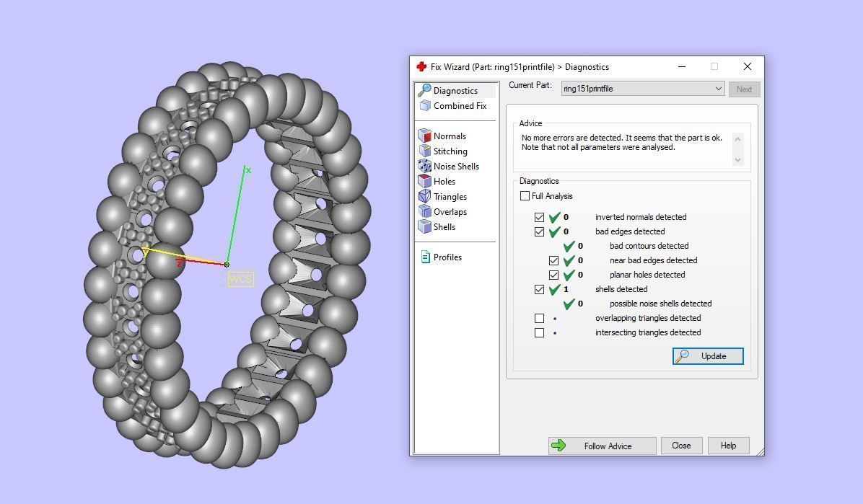The height and width of the screenshot is (504, 863).
Task: Uncheck inverted normals detection checkbox
Action: coord(539,217)
